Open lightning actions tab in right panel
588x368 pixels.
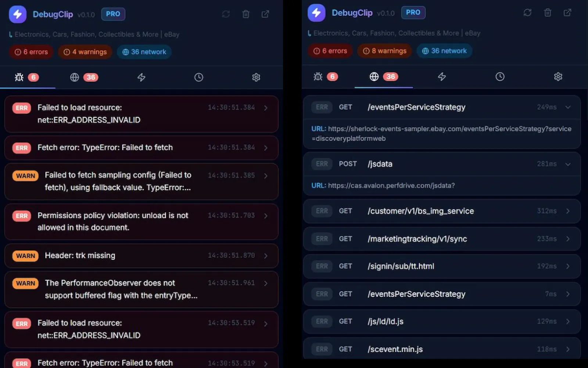click(x=442, y=77)
